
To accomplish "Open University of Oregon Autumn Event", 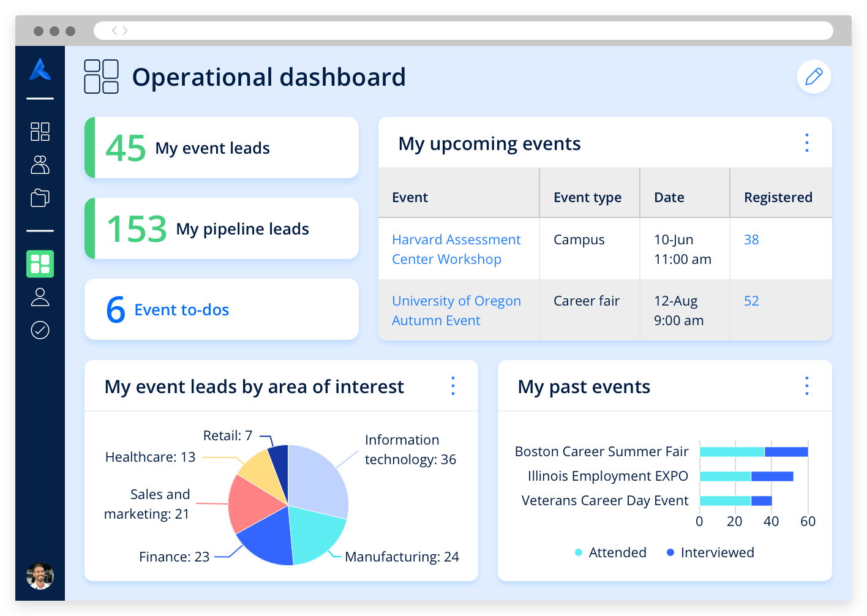I will [456, 310].
